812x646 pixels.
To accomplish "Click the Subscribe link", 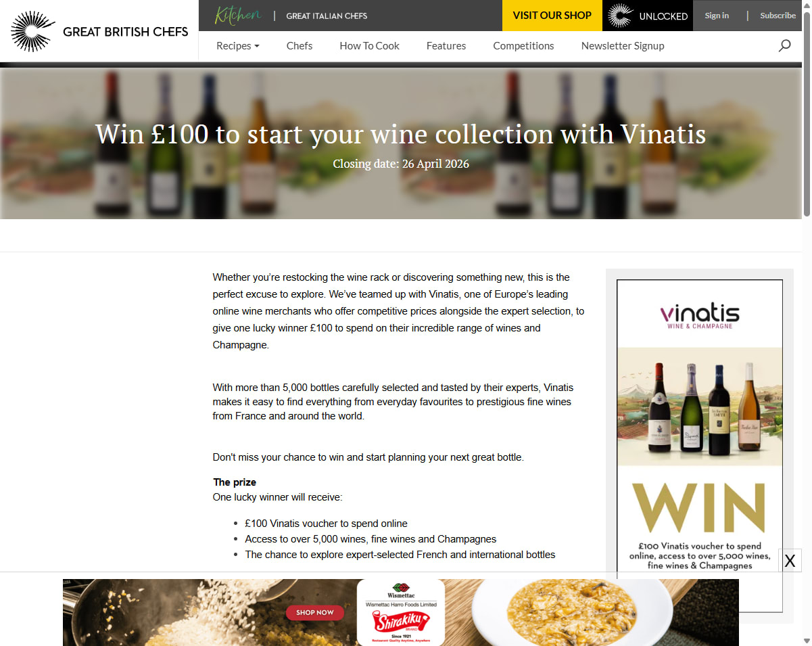I will coord(778,16).
